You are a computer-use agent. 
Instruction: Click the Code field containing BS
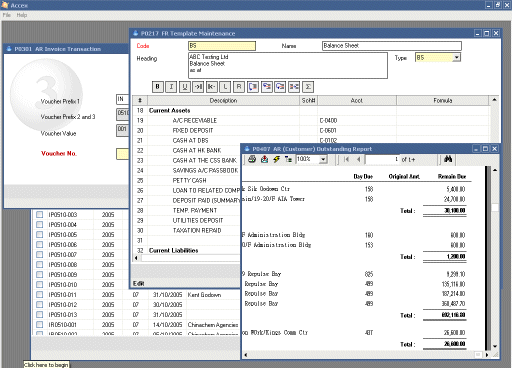point(222,46)
